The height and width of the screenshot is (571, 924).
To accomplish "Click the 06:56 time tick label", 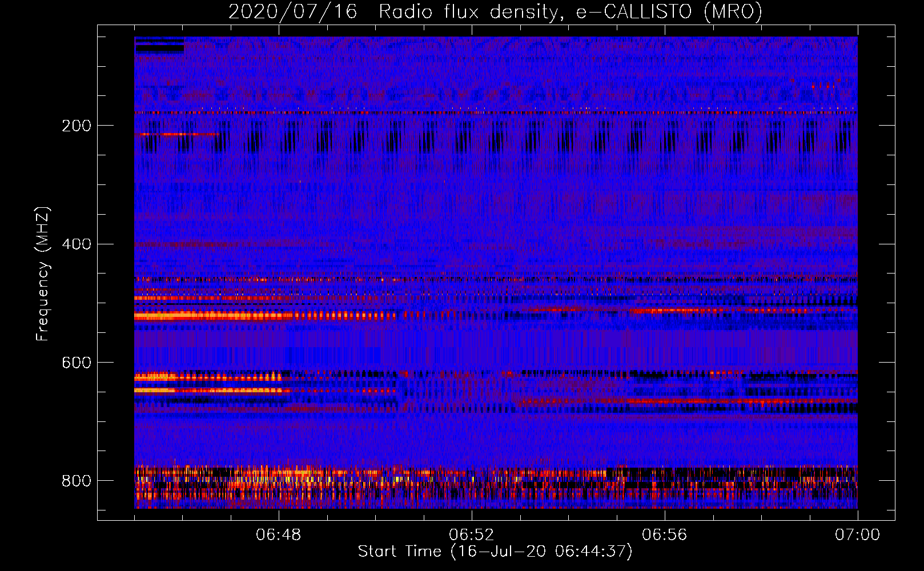I will (665, 535).
